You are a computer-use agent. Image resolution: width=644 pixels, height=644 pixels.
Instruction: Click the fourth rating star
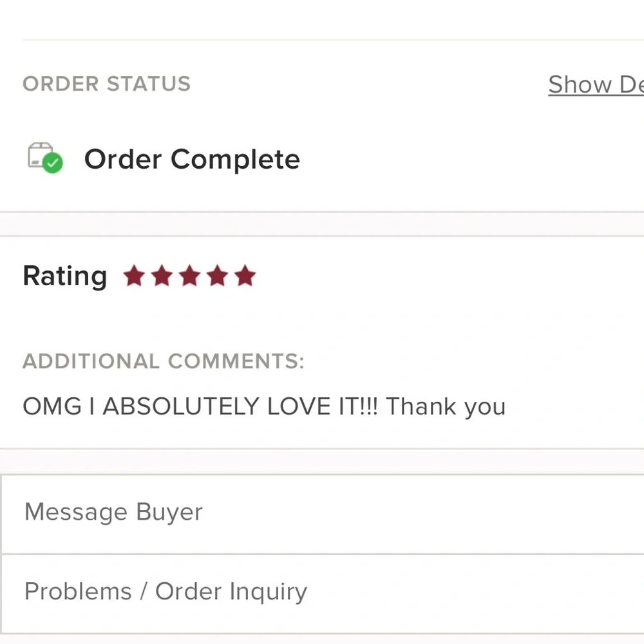coord(217,275)
